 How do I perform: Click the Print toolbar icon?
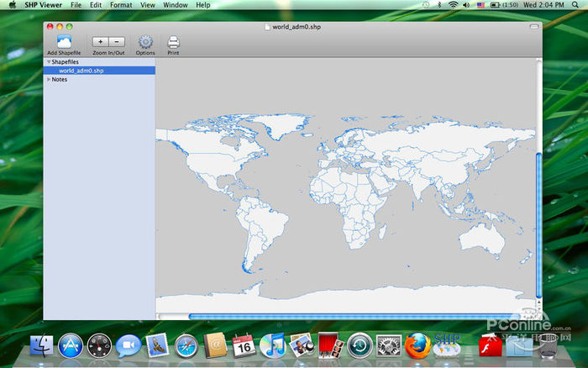pyautogui.click(x=173, y=42)
